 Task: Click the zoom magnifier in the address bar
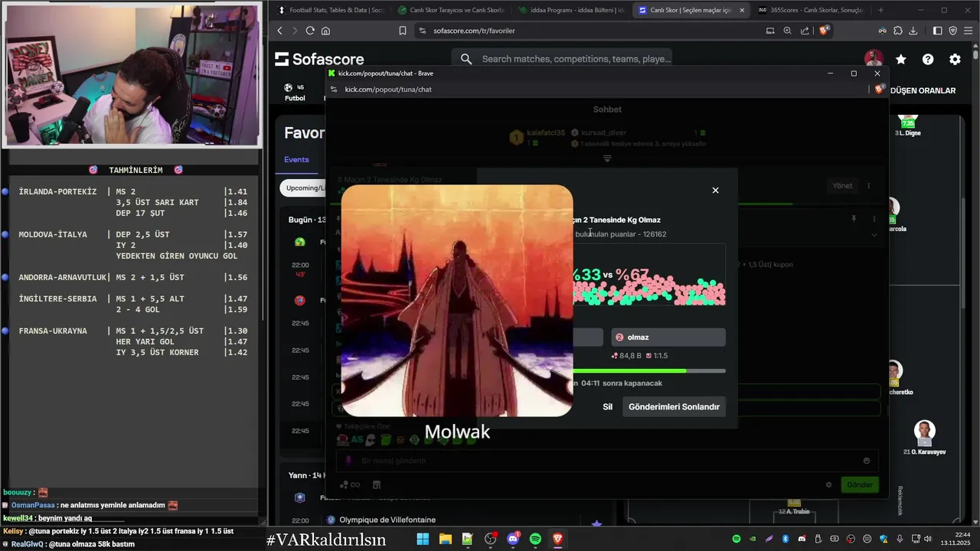pos(787,31)
